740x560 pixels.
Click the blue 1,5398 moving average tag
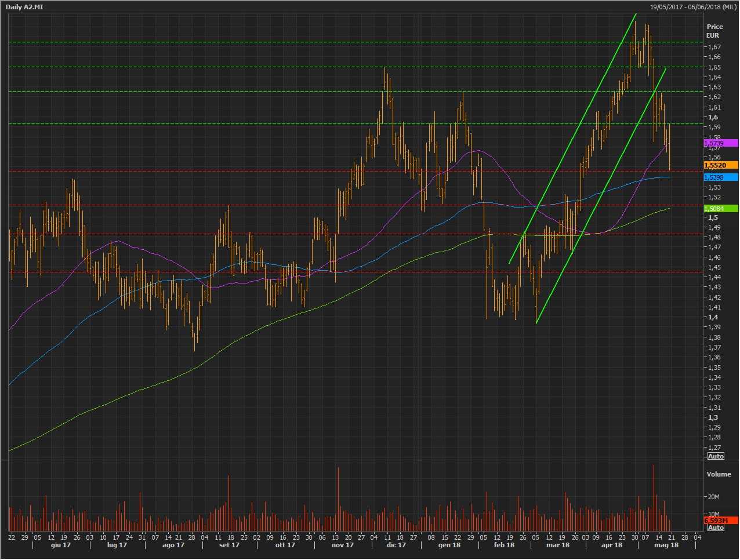[x=720, y=177]
